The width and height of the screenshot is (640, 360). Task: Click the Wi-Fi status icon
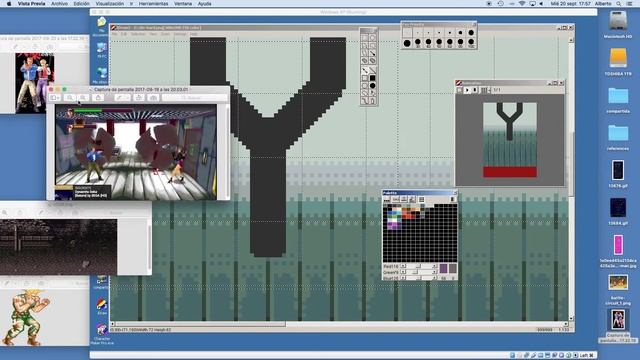click(x=522, y=3)
